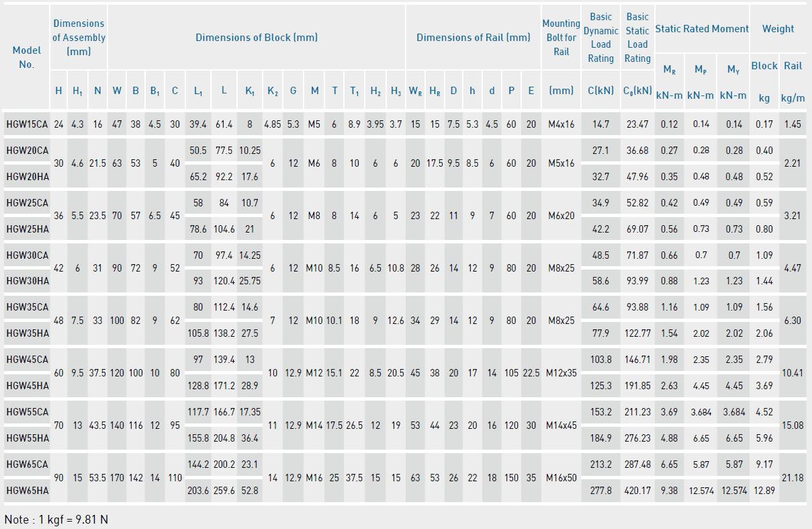Click the Dimensions of Block (mm) header
This screenshot has width=812, height=529.
click(257, 38)
